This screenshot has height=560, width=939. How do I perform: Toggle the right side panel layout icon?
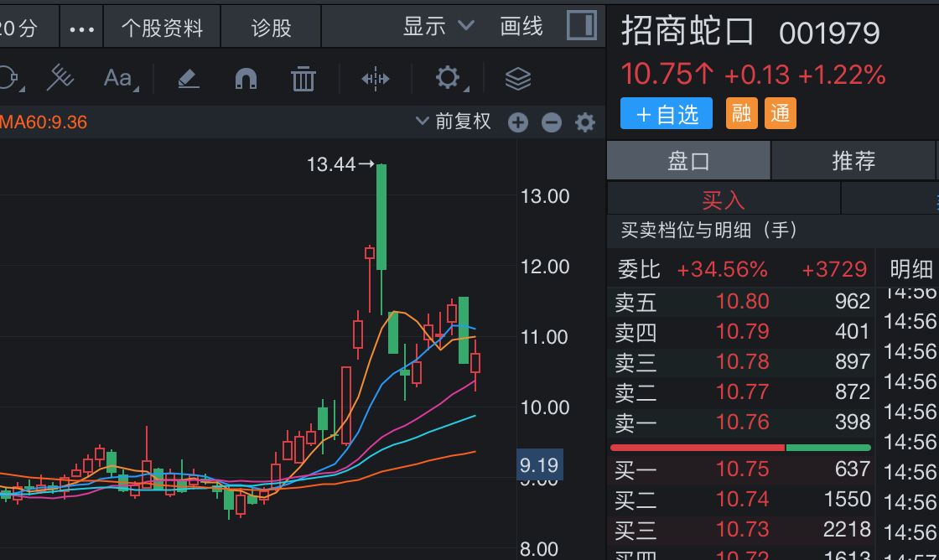coord(581,25)
